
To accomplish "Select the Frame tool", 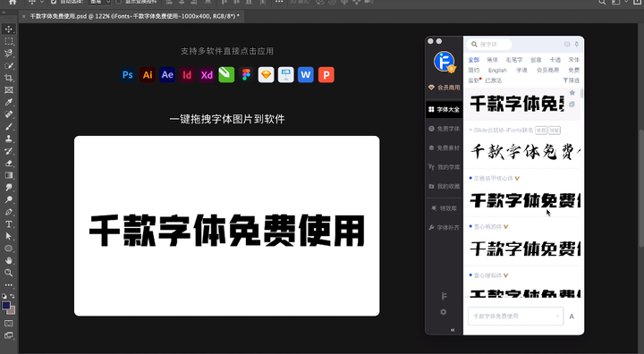I will click(x=9, y=90).
